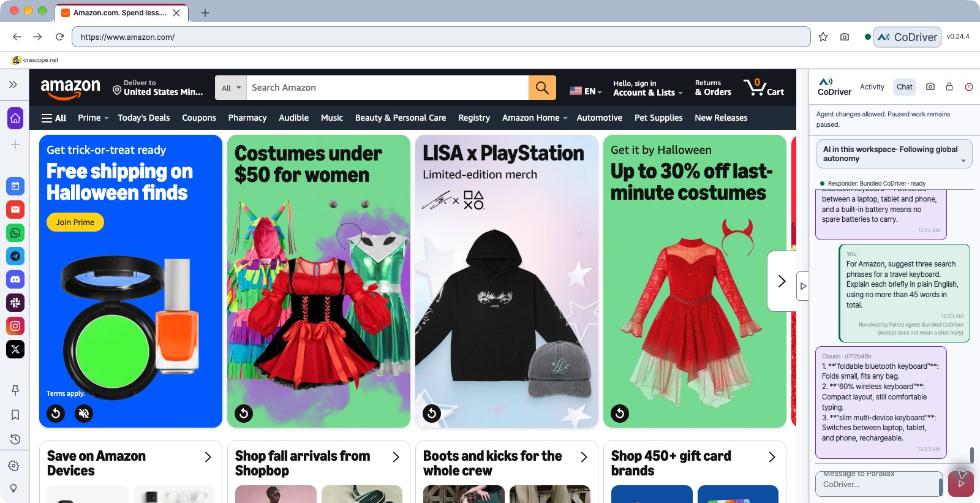Click the red alert icon in CoDriver
The width and height of the screenshot is (980, 503).
click(x=969, y=87)
